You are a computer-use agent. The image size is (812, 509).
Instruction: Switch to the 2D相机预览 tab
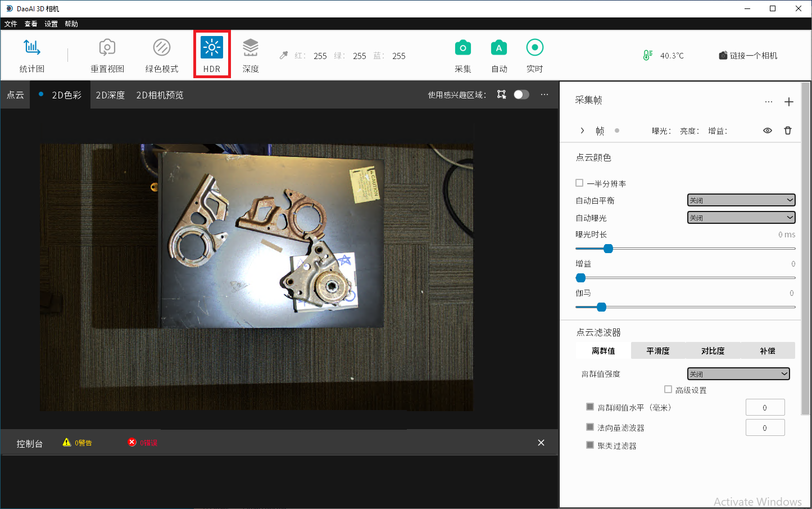click(160, 95)
